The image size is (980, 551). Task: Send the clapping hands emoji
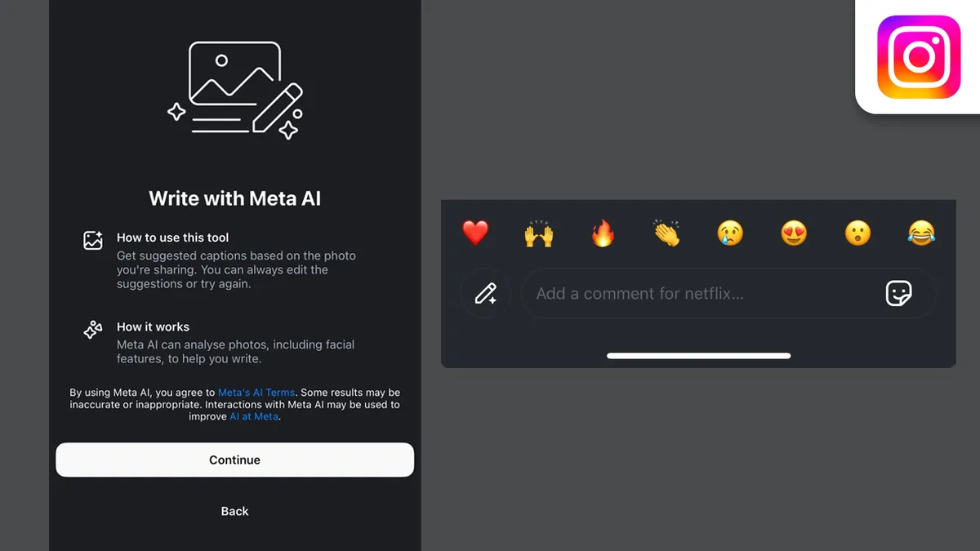(x=666, y=233)
